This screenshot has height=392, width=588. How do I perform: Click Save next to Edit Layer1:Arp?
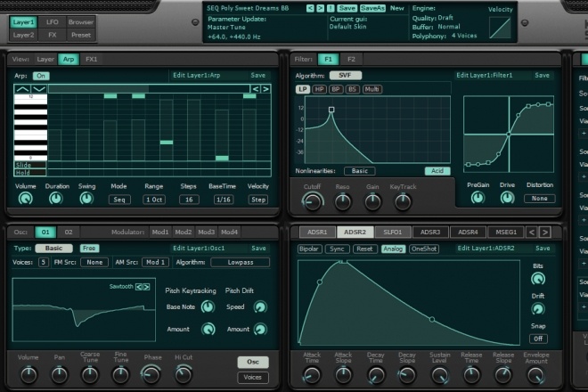pos(258,76)
